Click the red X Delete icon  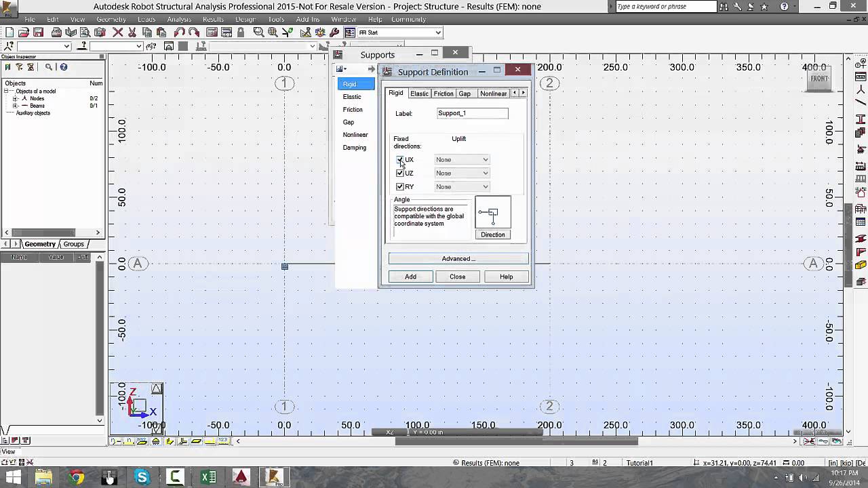(117, 33)
